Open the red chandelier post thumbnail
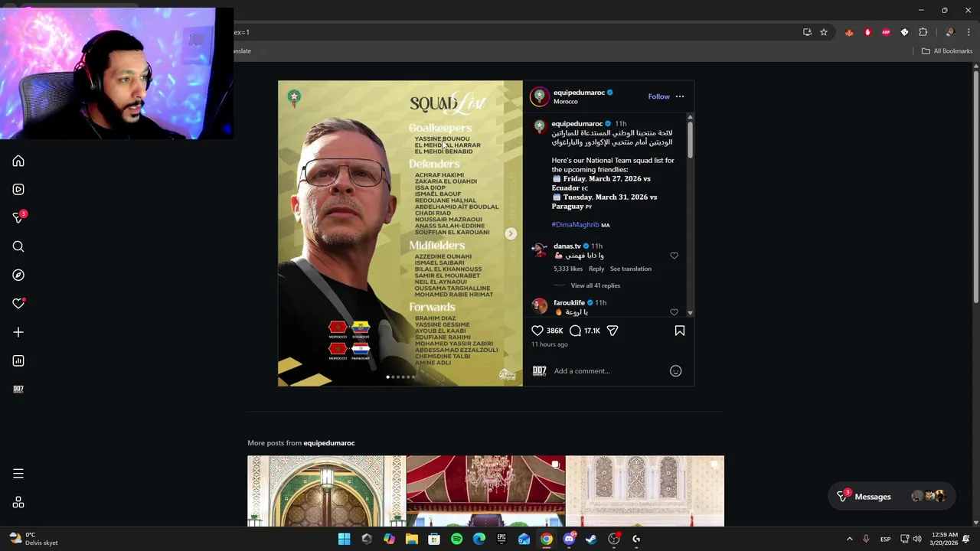The height and width of the screenshot is (551, 980). (485, 491)
